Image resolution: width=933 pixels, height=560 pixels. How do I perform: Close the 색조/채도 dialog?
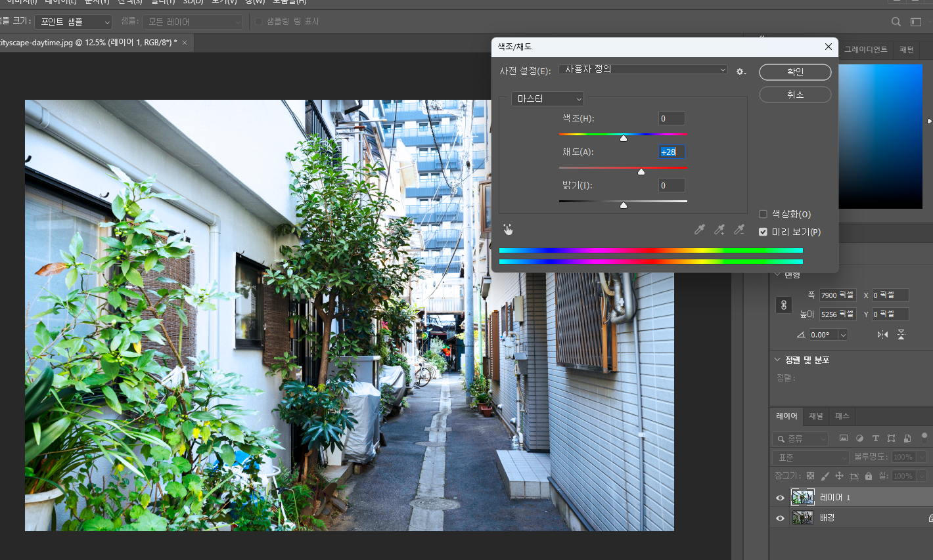point(829,47)
